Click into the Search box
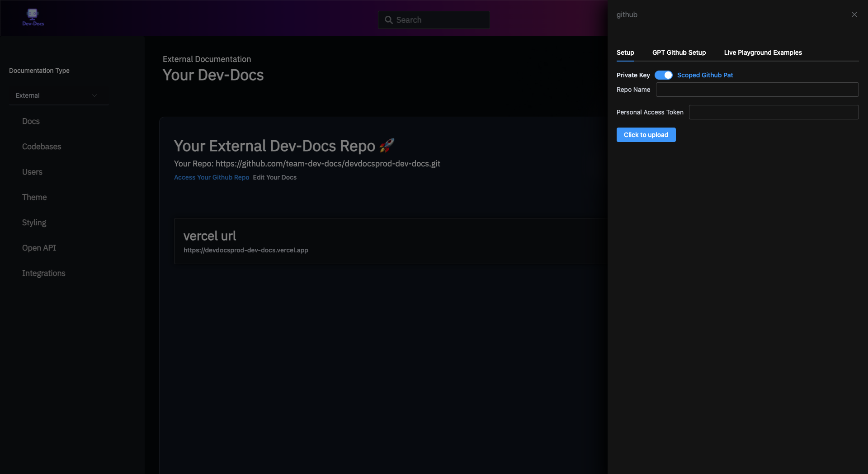The width and height of the screenshot is (868, 474). (441, 20)
